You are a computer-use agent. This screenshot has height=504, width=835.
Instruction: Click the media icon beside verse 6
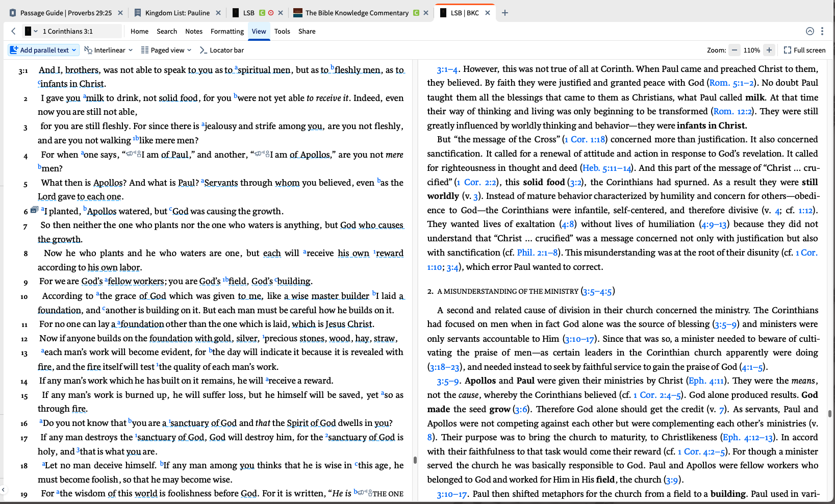click(x=34, y=209)
